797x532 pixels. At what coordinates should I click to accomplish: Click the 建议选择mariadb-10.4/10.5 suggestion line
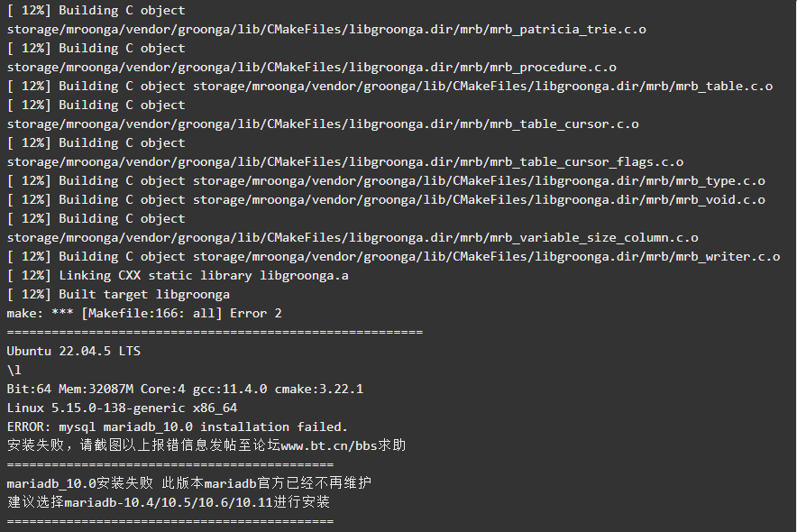pos(169,502)
